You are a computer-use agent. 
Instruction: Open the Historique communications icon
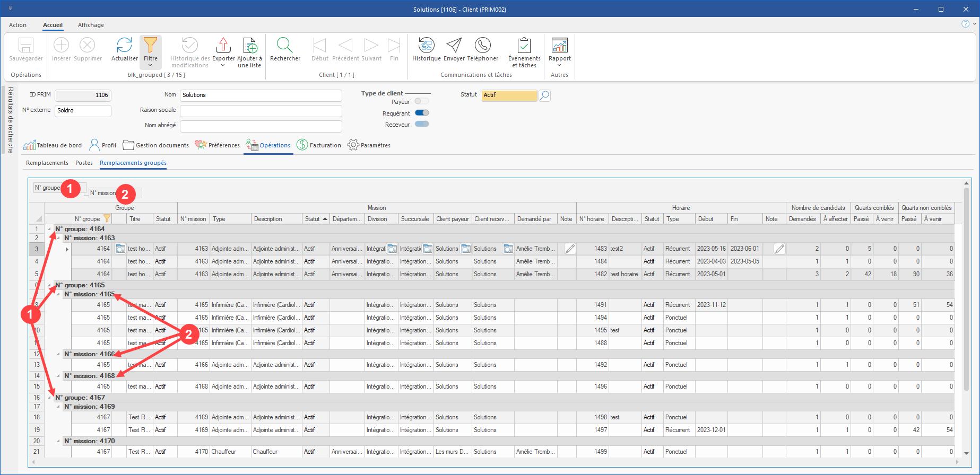point(426,46)
